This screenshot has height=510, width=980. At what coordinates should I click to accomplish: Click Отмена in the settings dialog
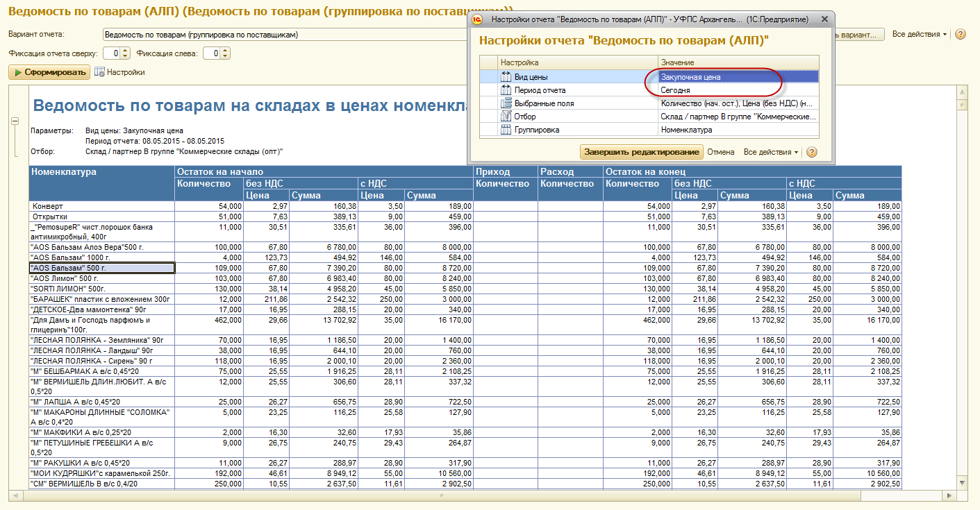721,152
